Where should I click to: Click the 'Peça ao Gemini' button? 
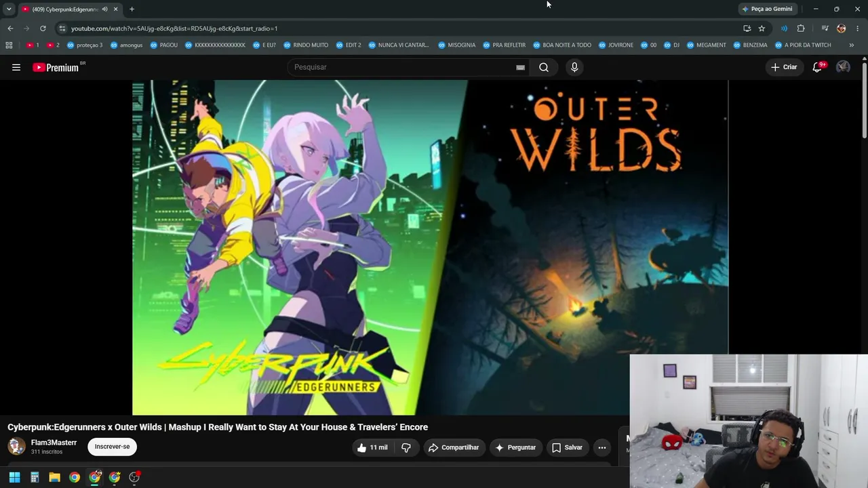point(768,9)
